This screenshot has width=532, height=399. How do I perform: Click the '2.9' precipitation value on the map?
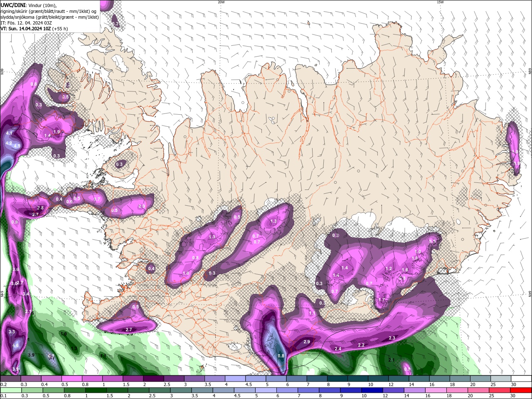307,342
